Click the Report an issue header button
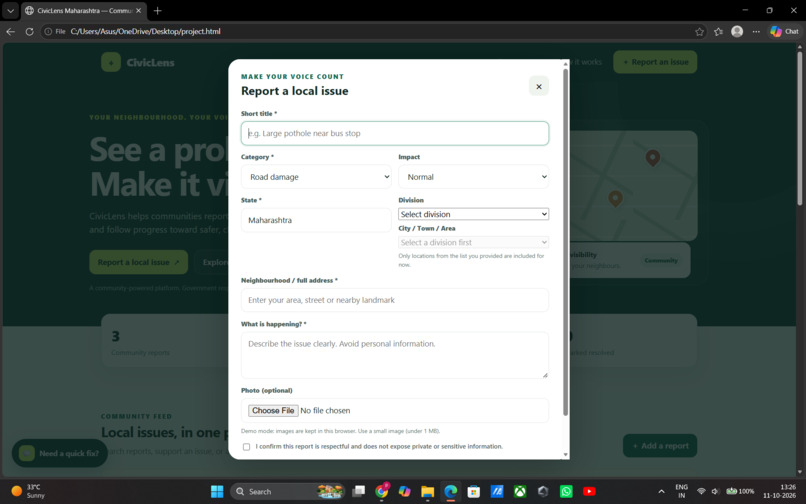Screen dimensions: 806x504 pos(655,62)
